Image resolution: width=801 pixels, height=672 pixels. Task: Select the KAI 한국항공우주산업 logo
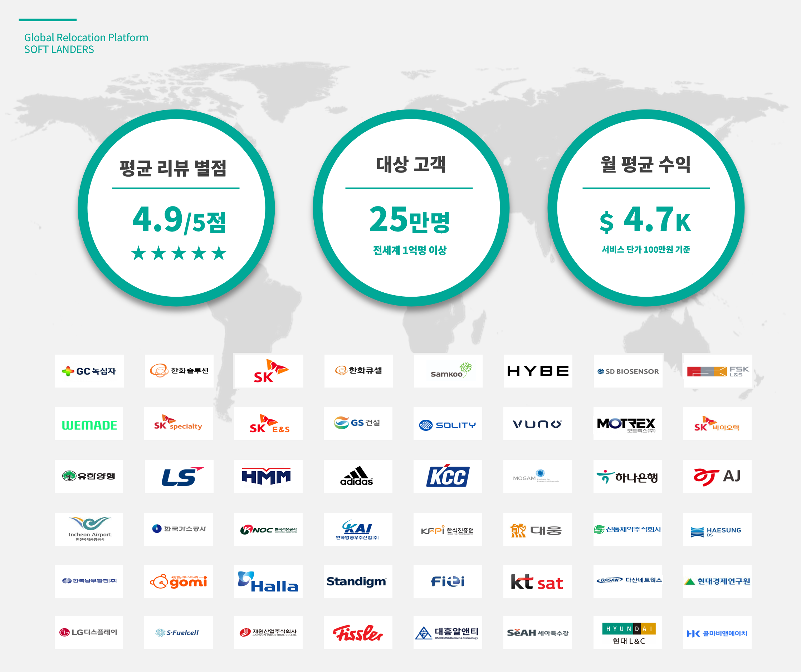pyautogui.click(x=358, y=529)
